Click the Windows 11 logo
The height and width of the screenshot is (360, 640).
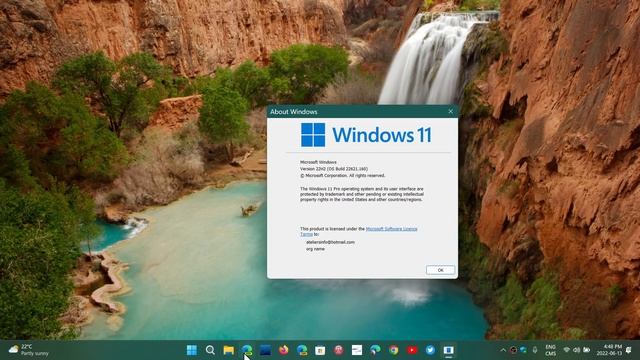click(x=366, y=135)
